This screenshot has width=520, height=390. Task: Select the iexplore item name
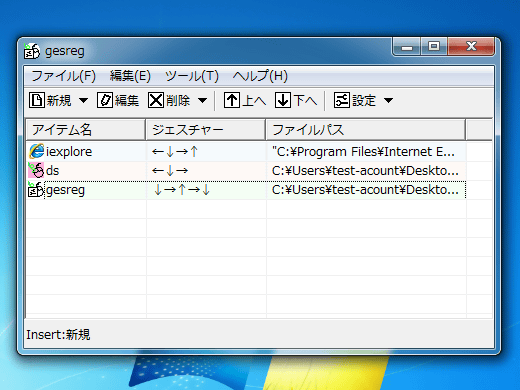(x=69, y=152)
